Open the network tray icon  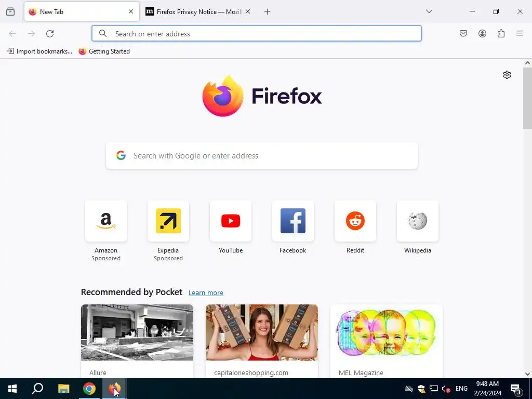(x=434, y=389)
